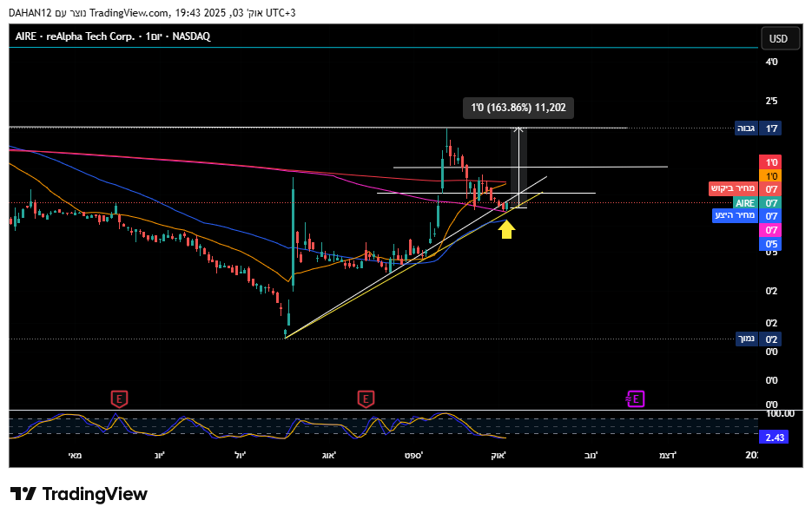Click the 0'2 value beside נמוך

pos(770,339)
